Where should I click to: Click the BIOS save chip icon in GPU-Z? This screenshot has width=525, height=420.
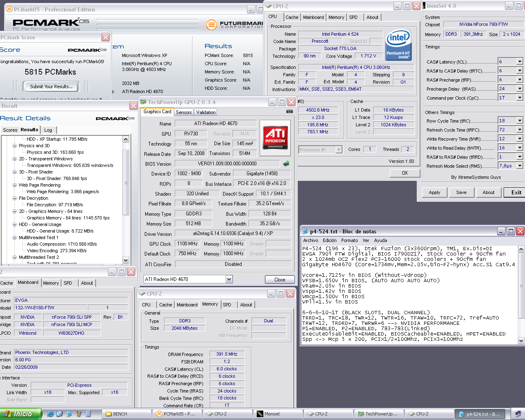[x=286, y=163]
